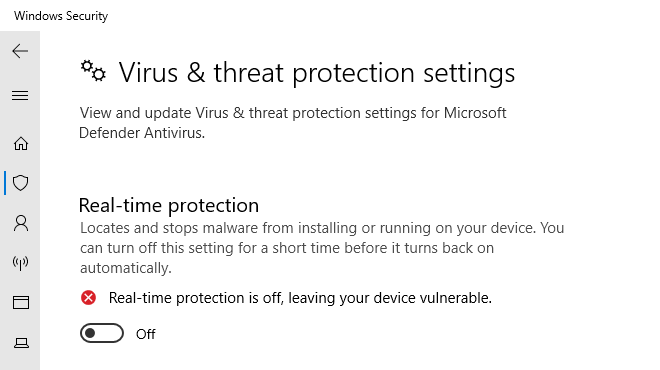Image resolution: width=660 pixels, height=370 pixels.
Task: Select the Virus & threat protection shield
Action: click(21, 183)
